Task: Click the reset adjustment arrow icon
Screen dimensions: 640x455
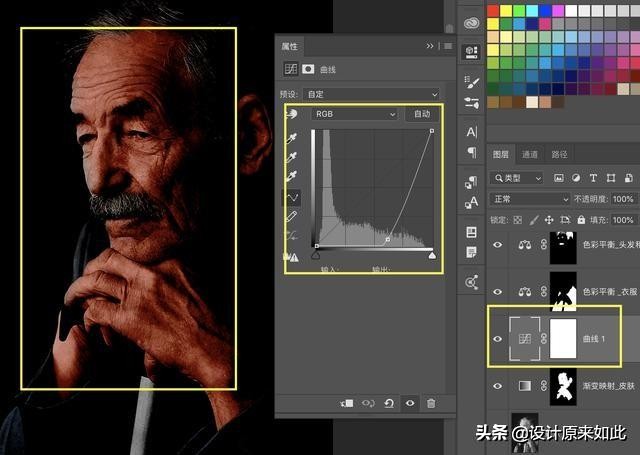Action: pyautogui.click(x=389, y=402)
